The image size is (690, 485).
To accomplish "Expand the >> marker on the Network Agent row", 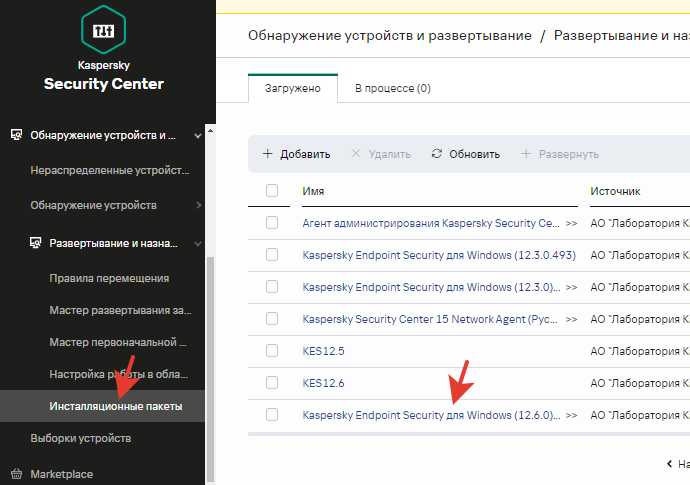I will (x=571, y=320).
